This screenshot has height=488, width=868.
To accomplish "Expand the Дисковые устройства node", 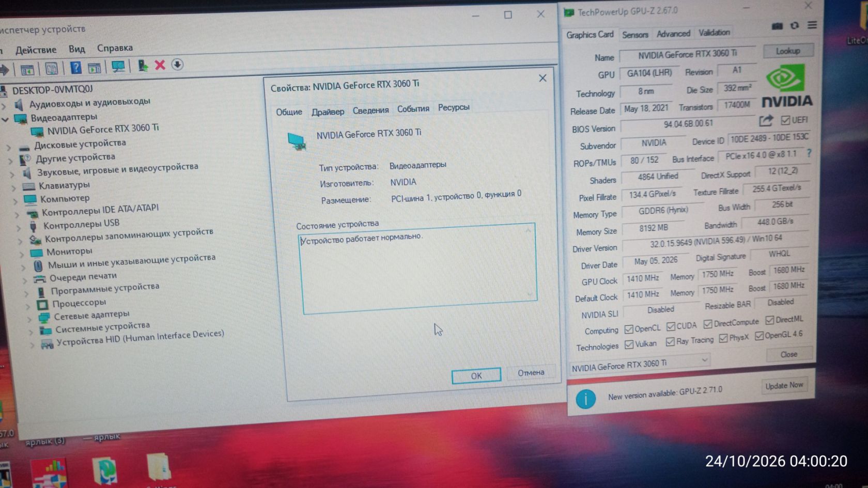I will tap(8, 147).
